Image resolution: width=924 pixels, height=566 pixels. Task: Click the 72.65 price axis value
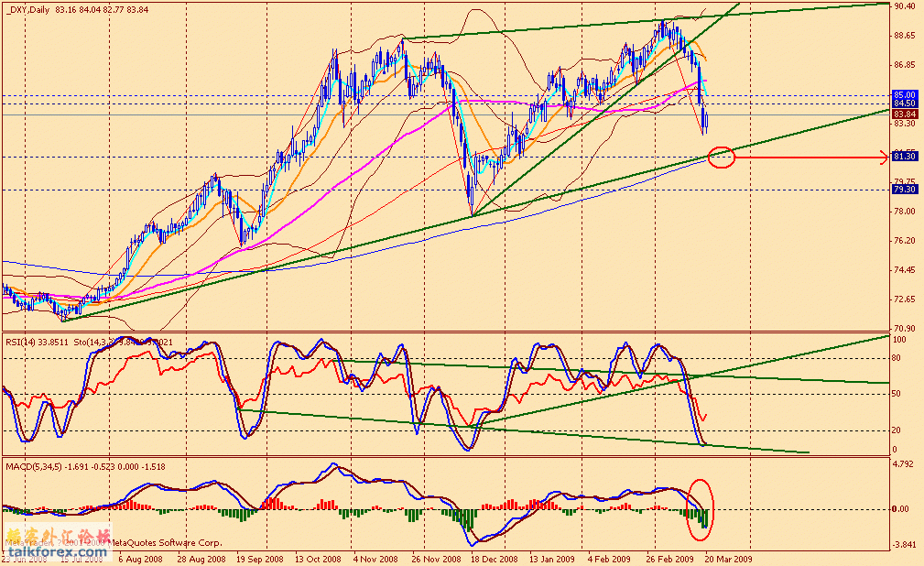pos(905,299)
